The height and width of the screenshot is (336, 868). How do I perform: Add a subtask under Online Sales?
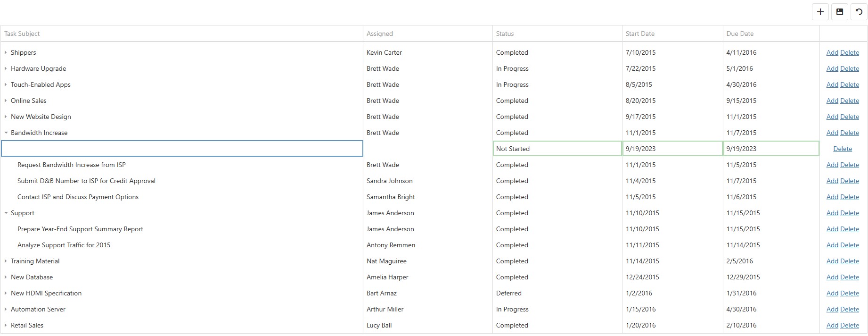coord(832,101)
